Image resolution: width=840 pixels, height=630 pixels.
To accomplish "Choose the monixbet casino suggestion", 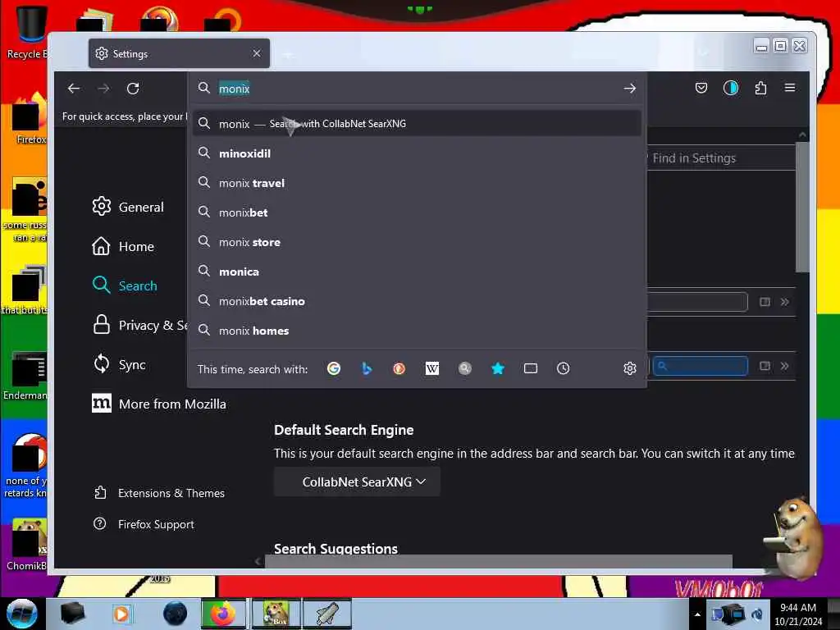I will coord(417,301).
